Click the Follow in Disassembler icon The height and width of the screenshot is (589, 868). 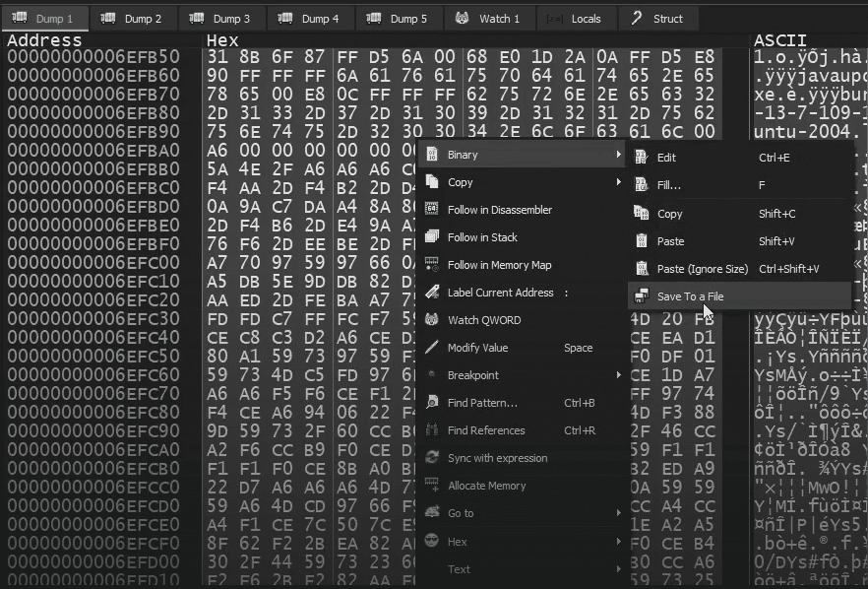tap(432, 210)
